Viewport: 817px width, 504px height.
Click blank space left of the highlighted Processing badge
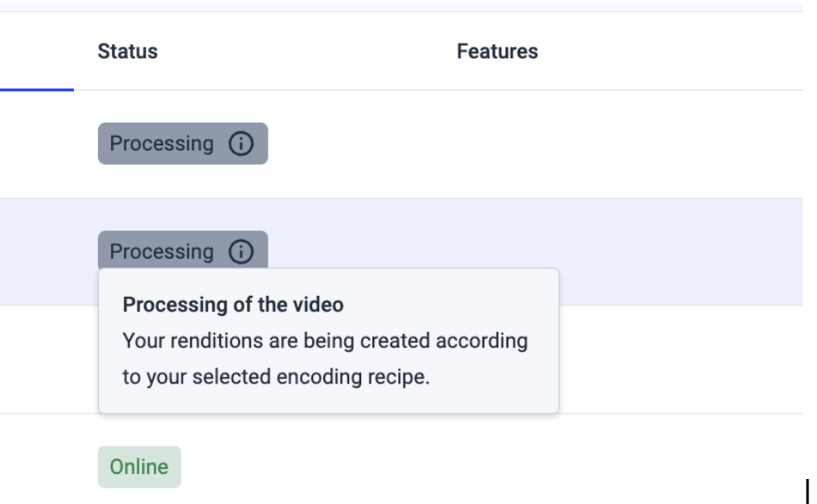point(47,252)
